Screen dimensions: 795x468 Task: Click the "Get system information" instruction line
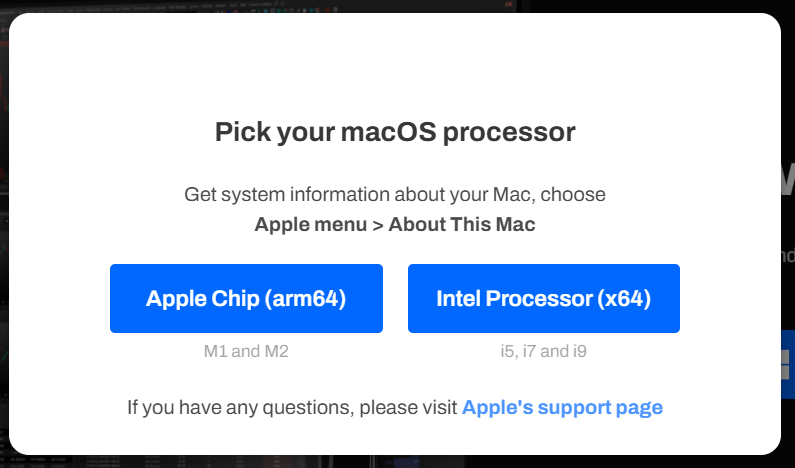coord(394,194)
